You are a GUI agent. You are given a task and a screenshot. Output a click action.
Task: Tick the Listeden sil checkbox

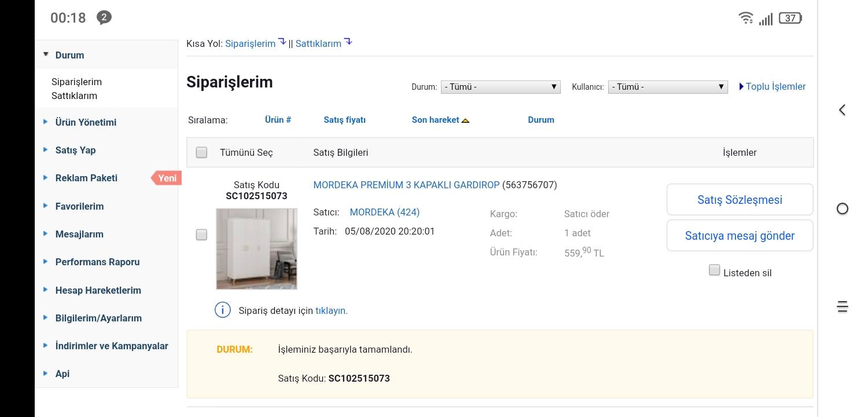[x=715, y=270]
